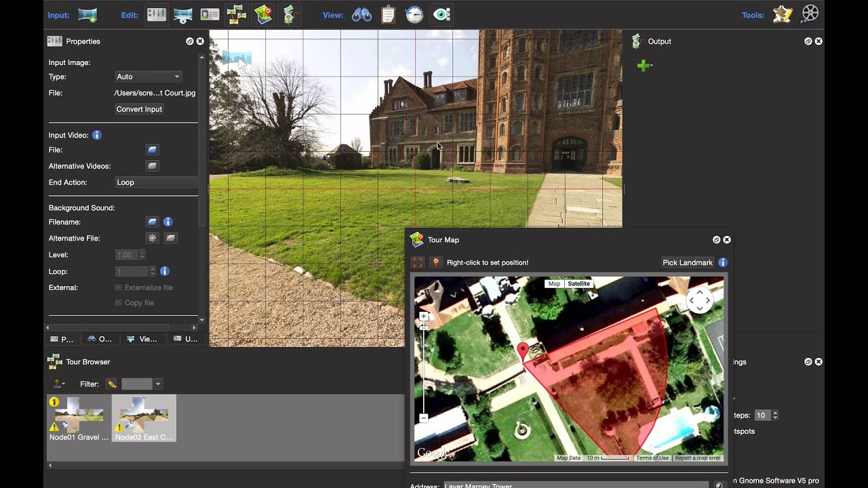Click the Pick Landmark button
This screenshot has height=488, width=868.
click(x=688, y=262)
